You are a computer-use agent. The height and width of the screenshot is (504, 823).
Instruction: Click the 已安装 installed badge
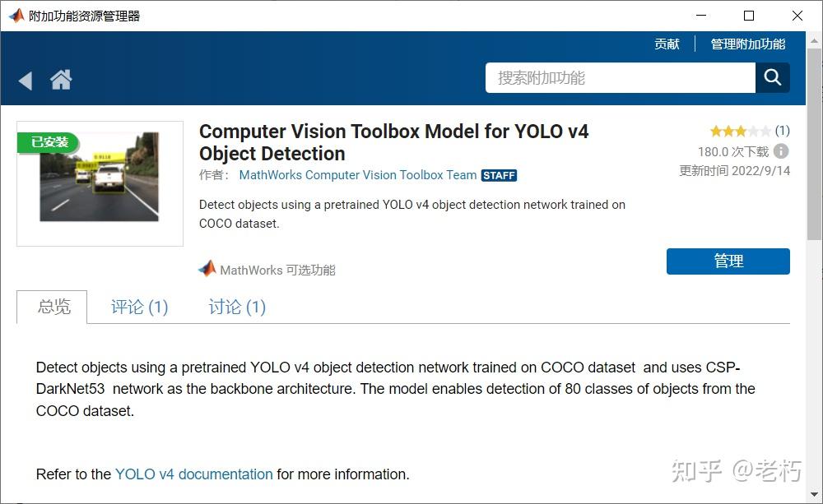(49, 142)
